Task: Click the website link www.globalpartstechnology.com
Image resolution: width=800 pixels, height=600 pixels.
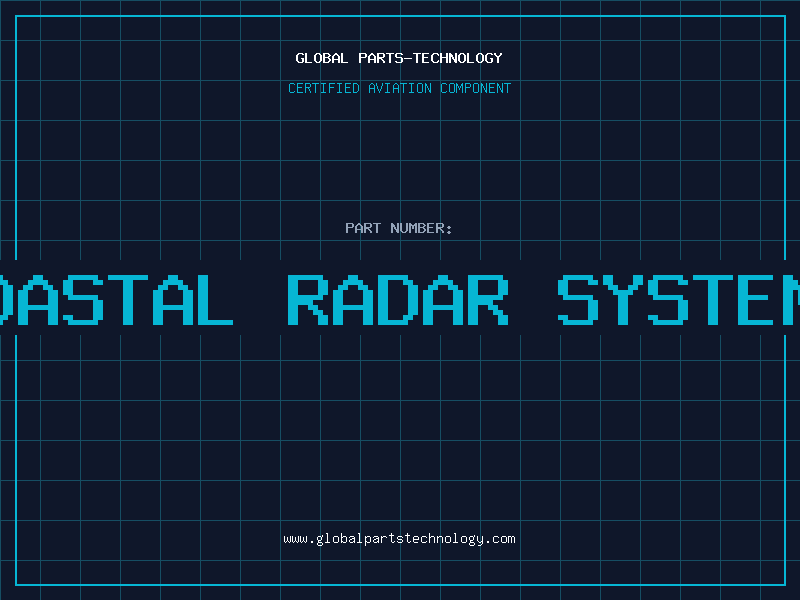Action: pos(399,539)
